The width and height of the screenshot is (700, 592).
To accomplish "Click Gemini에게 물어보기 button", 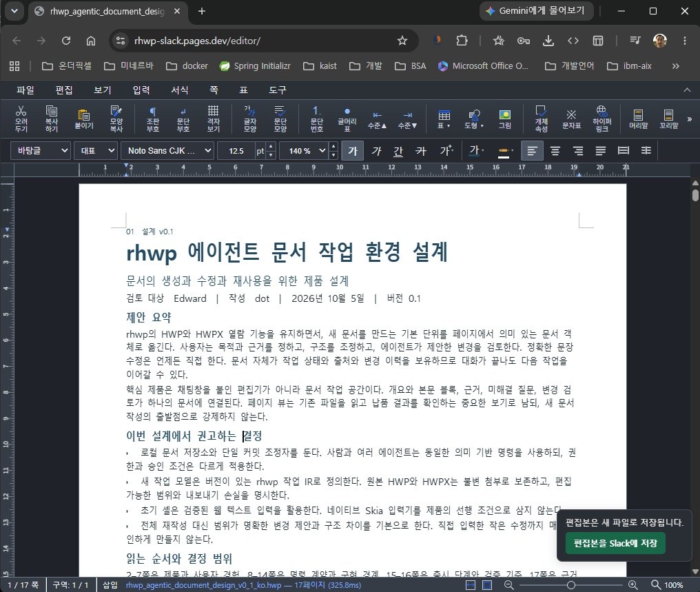I will tap(536, 11).
